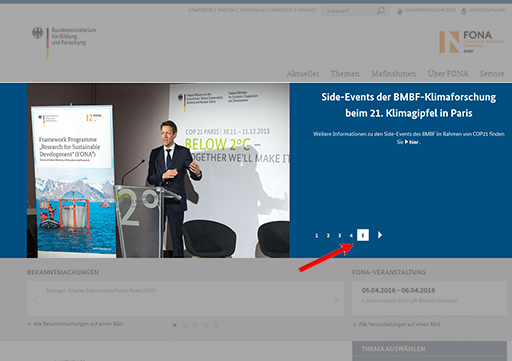Screen dimensions: 512x361
Task: Expand the Thema auswählen panel
Action: [429, 349]
